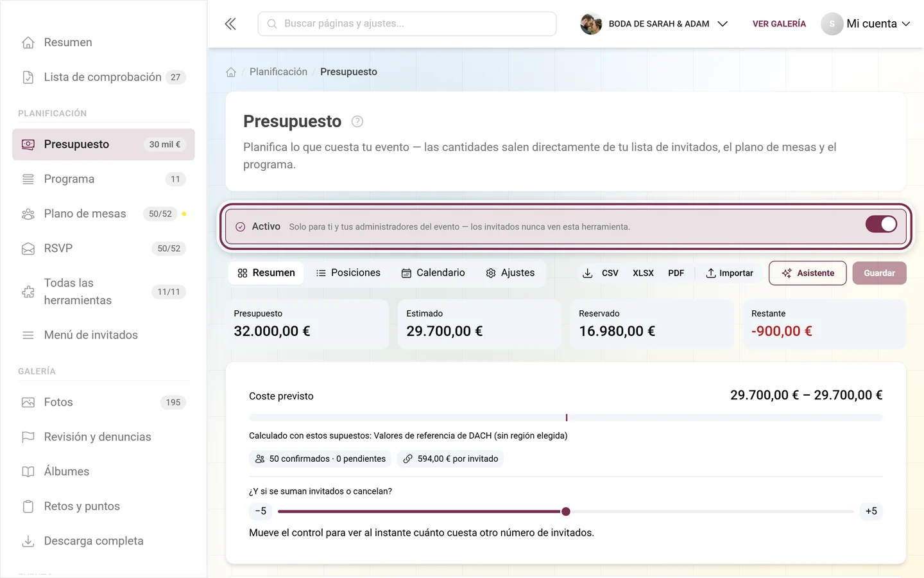This screenshot has width=924, height=578.
Task: Click the Coste previsto range bar marker
Action: click(x=567, y=417)
